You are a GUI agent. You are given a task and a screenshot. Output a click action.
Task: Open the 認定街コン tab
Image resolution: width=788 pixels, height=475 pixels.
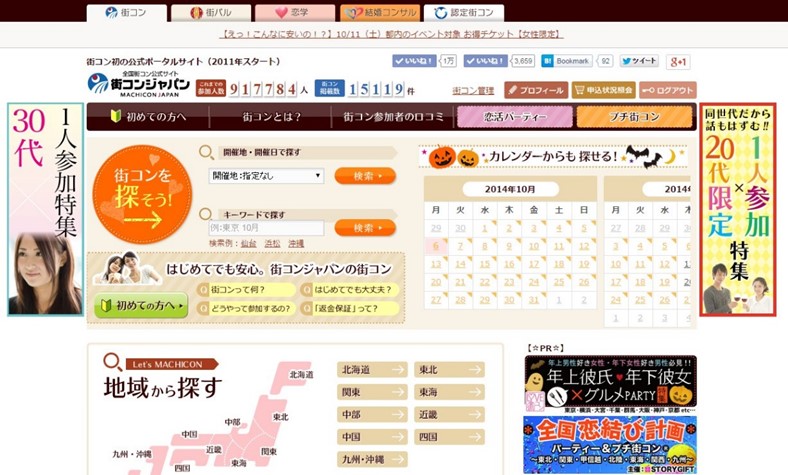click(x=464, y=13)
